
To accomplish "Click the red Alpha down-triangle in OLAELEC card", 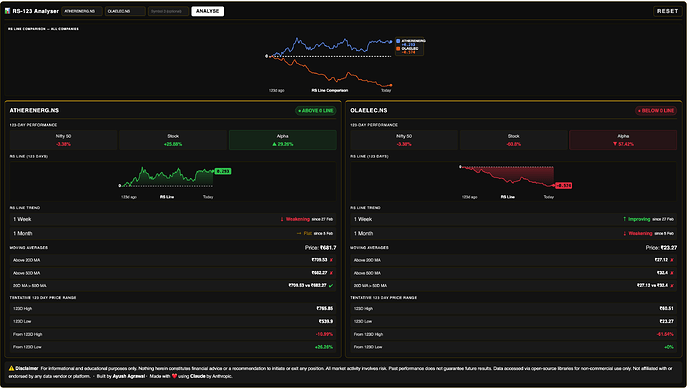I will [615, 144].
